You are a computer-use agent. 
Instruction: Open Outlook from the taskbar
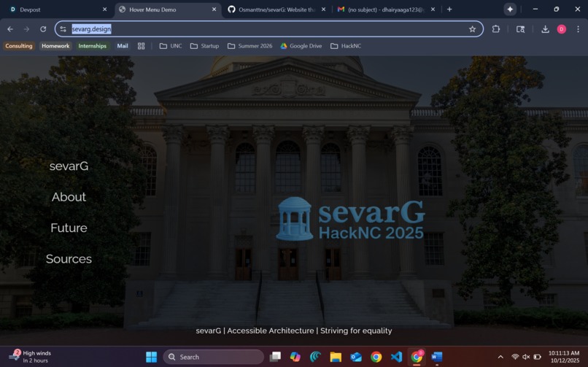pos(356,357)
